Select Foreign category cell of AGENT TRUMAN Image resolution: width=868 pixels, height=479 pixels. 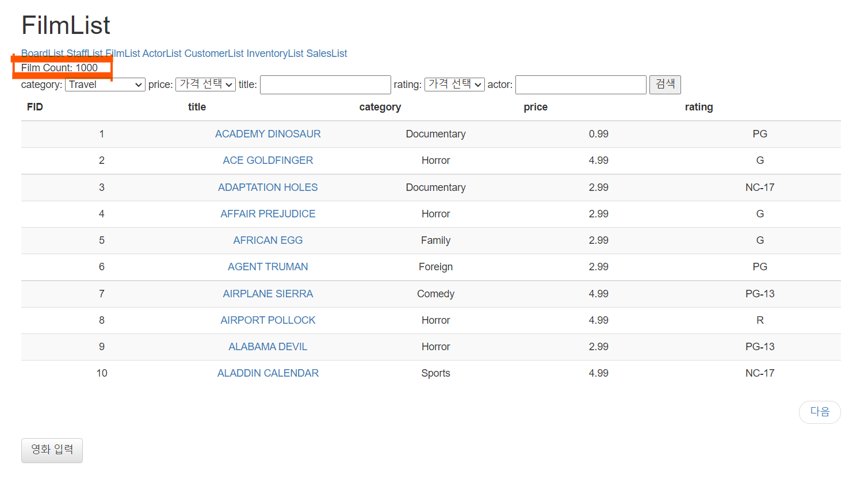(435, 267)
